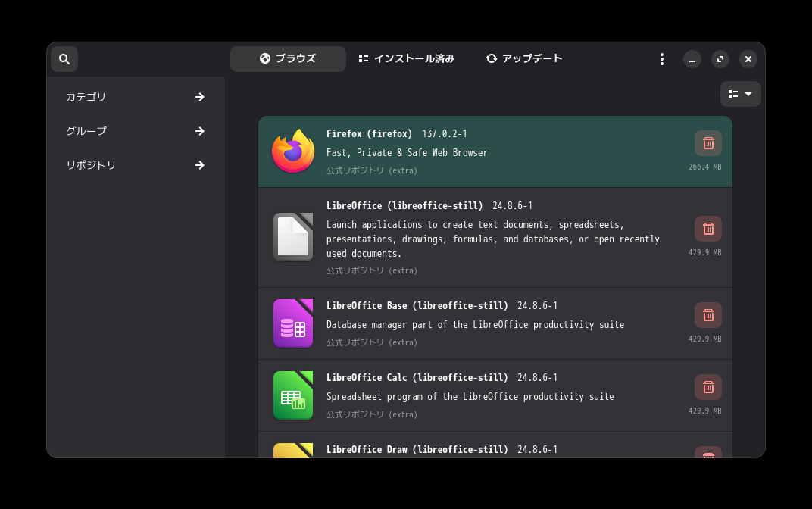Open the view mode dropdown

(x=741, y=94)
